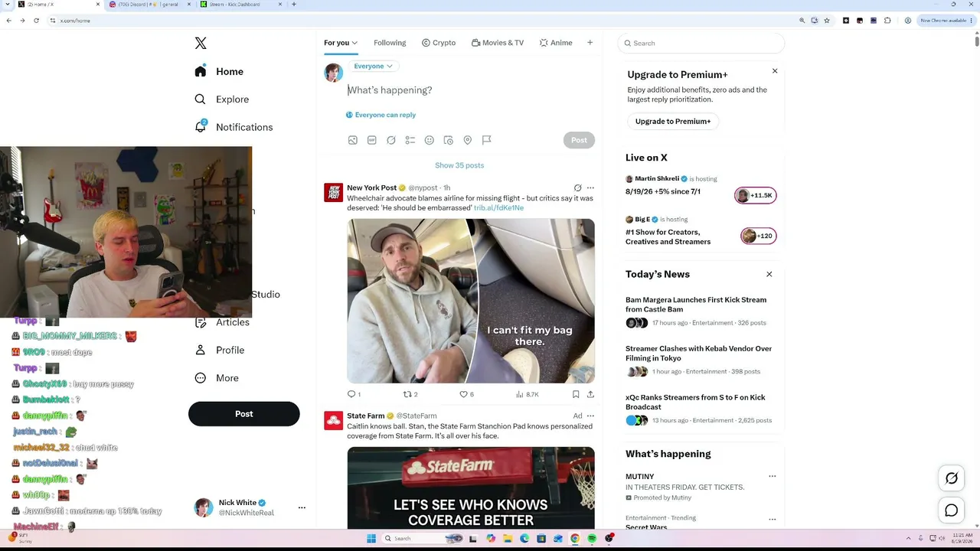Add a new timeline tab with plus icon
The width and height of the screenshot is (980, 551).
590,43
